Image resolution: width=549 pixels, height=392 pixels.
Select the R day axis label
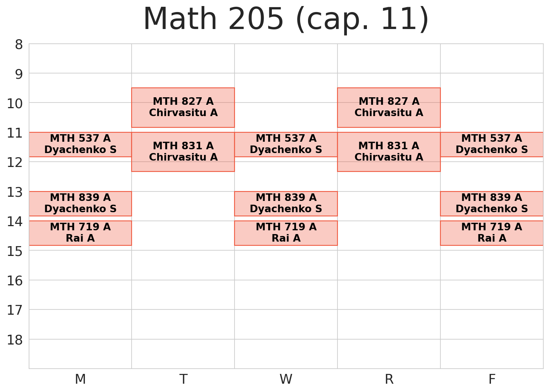coord(389,379)
